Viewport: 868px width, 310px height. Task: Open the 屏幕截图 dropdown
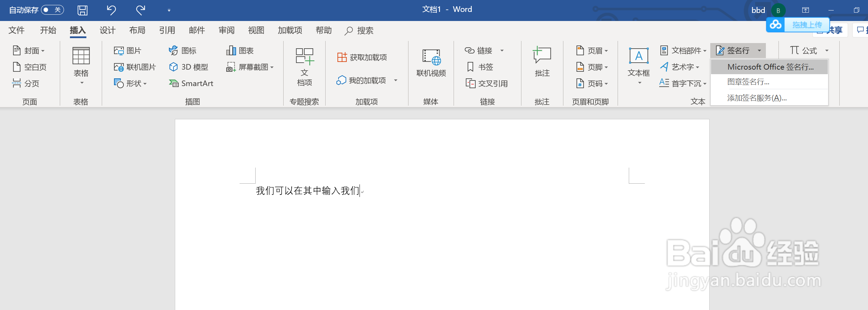(250, 67)
